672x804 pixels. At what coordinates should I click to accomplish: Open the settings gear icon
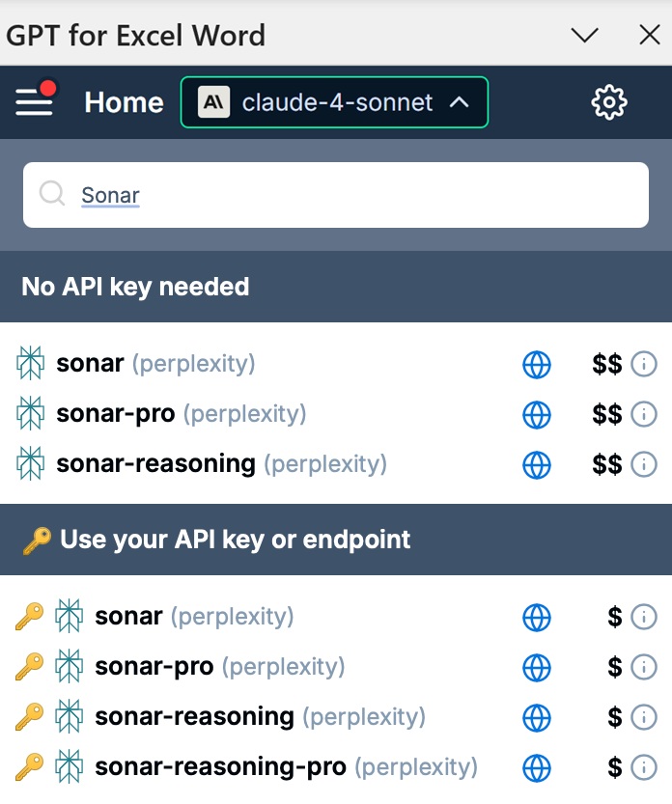(609, 101)
